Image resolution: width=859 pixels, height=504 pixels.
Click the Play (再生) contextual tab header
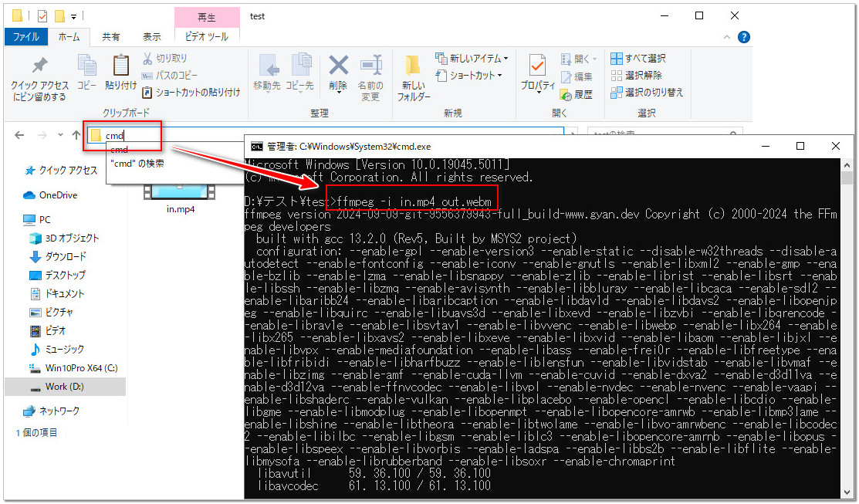207,17
